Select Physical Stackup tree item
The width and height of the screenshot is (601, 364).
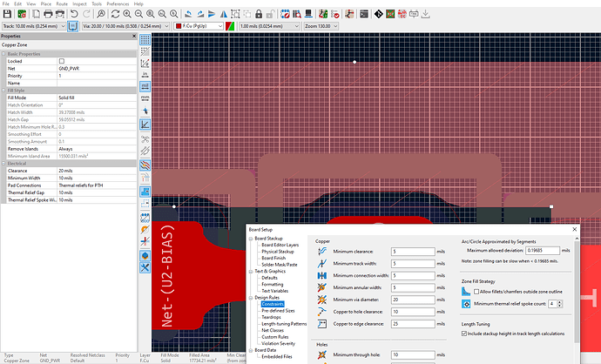point(278,252)
